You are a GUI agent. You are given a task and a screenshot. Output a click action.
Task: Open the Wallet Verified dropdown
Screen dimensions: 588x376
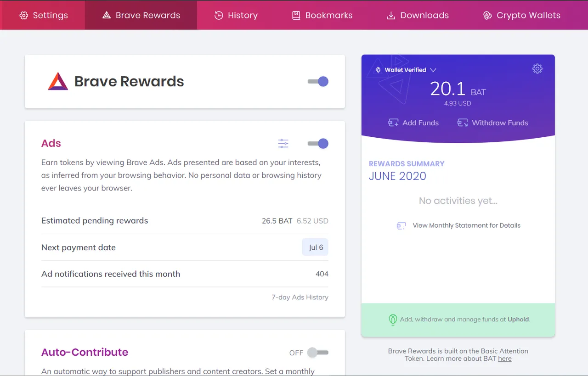[x=410, y=70]
